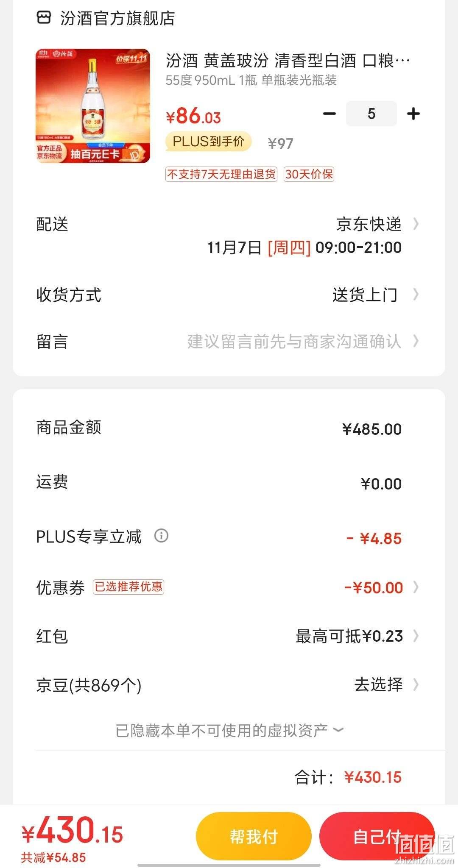The width and height of the screenshot is (458, 868).
Task: Tap the PLUS到手价 badge
Action: tap(209, 142)
